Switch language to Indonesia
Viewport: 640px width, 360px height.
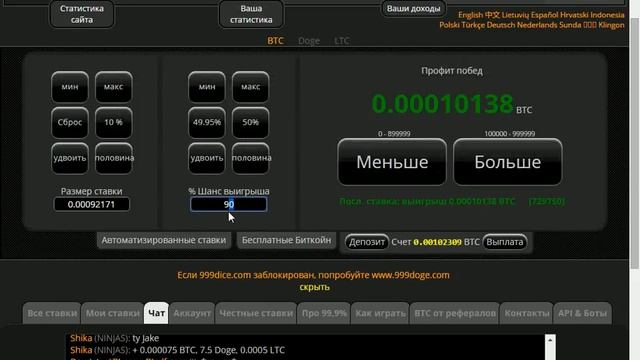(607, 15)
